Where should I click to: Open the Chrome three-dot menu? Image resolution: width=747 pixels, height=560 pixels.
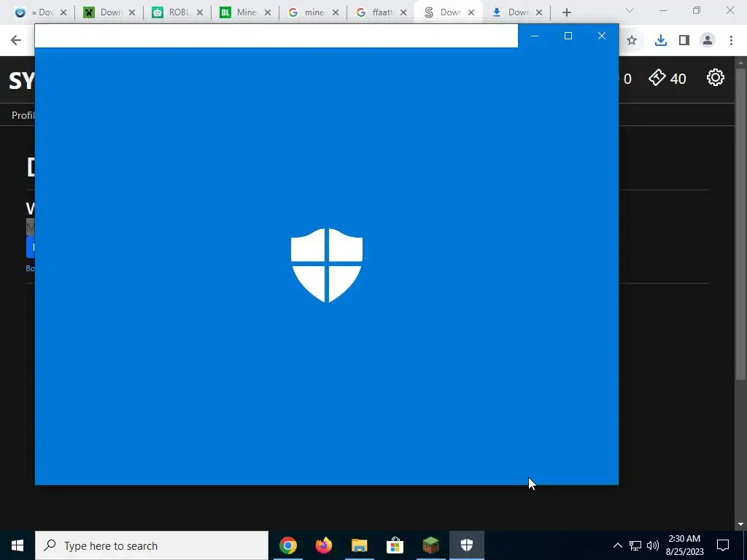[x=731, y=41]
